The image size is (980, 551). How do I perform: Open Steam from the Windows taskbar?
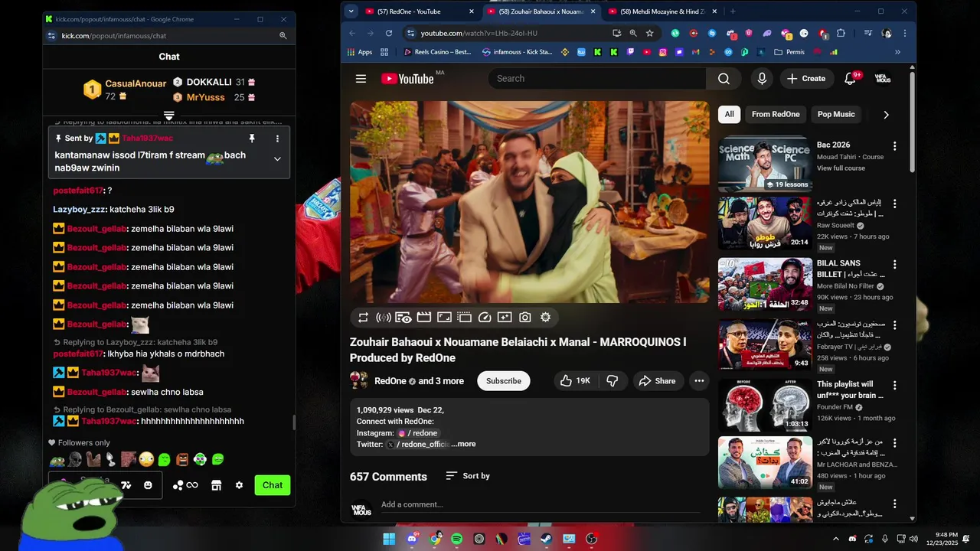pyautogui.click(x=547, y=539)
